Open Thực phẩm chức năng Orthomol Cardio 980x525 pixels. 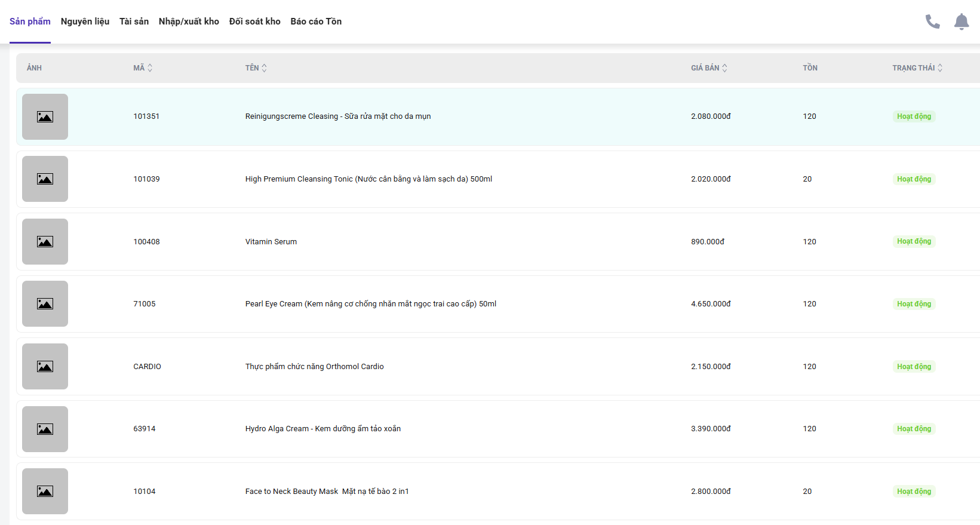[315, 367]
